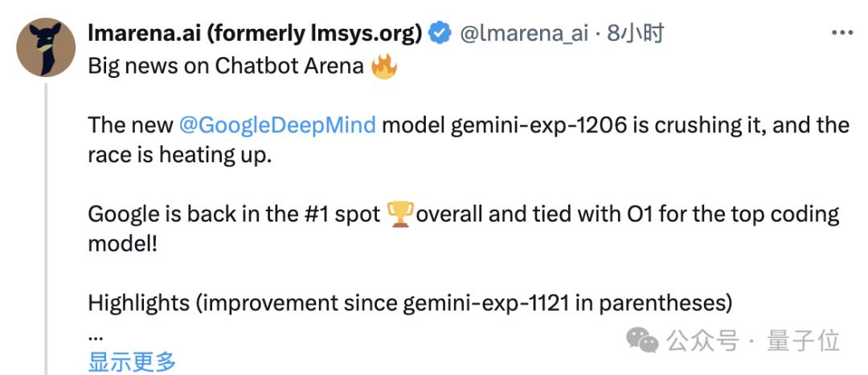868x375 pixels.
Task: Expand the tweet with 显示更多
Action: 132,361
